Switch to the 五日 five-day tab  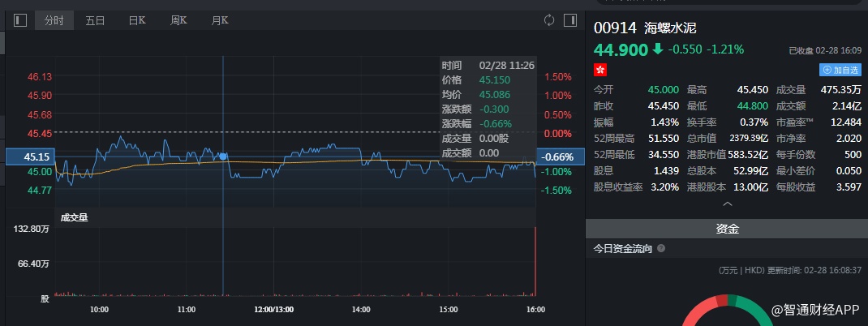click(x=96, y=20)
